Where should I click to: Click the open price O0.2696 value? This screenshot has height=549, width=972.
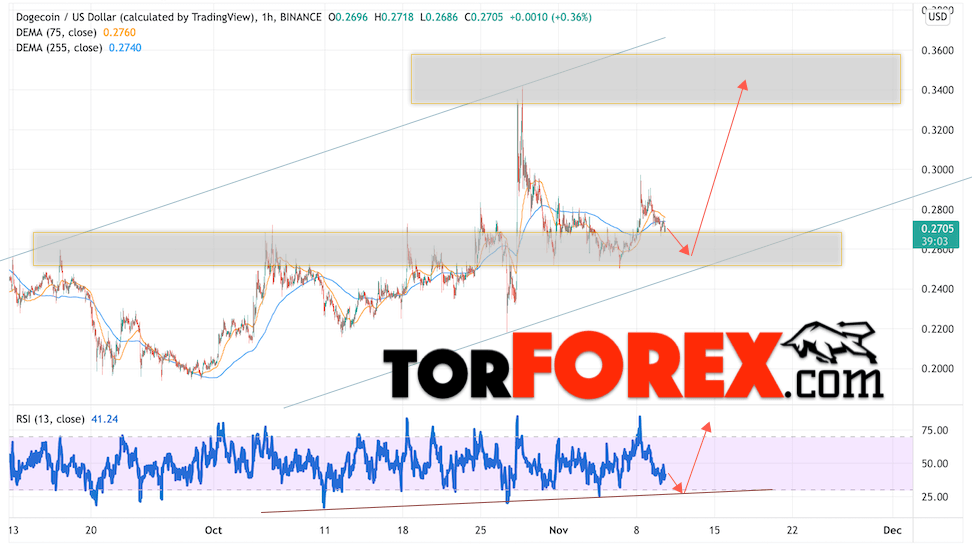pyautogui.click(x=348, y=17)
